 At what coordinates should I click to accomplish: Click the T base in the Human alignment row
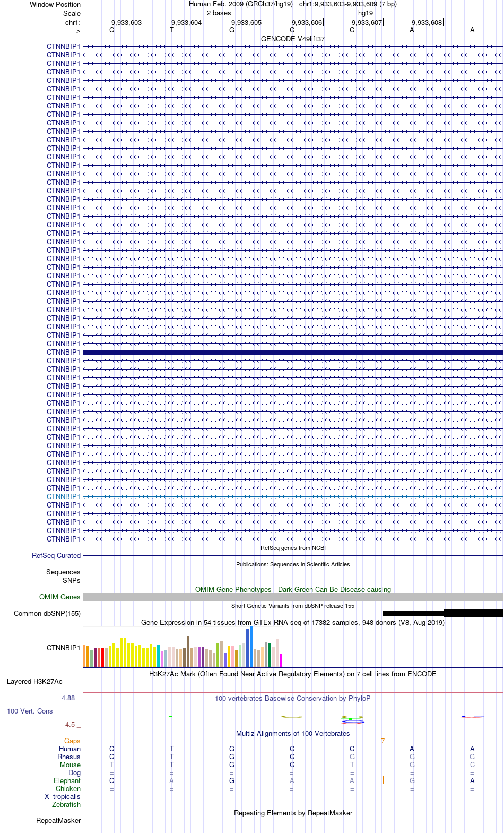point(172,749)
